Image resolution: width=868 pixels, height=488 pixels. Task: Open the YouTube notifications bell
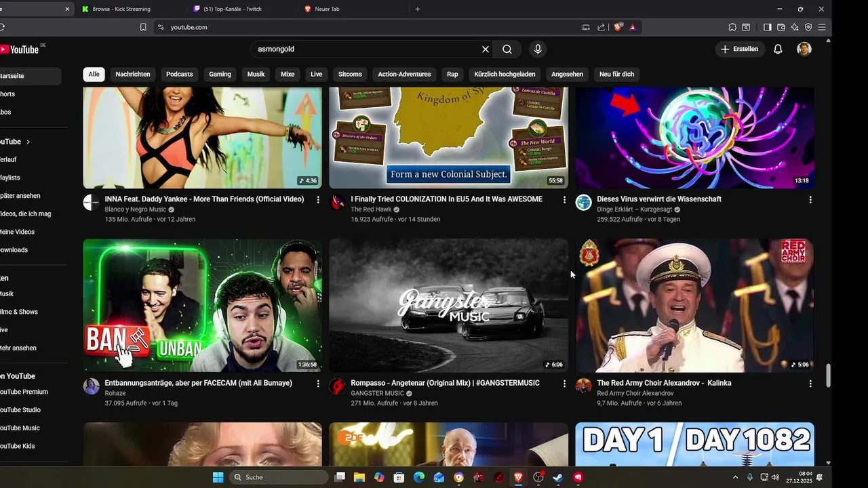click(778, 49)
